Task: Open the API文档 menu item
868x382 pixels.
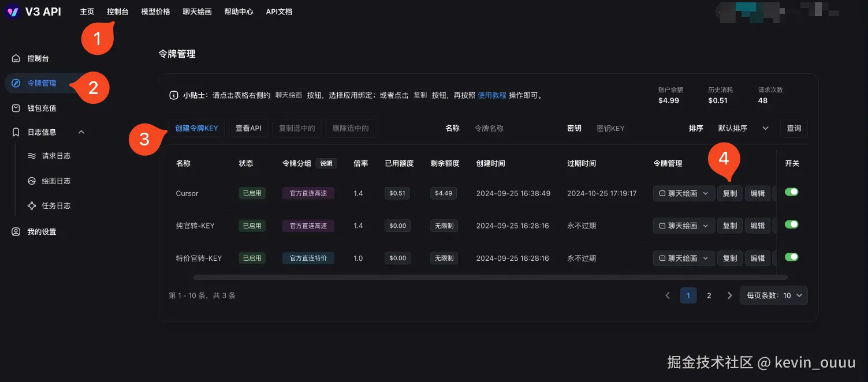Action: pos(279,11)
